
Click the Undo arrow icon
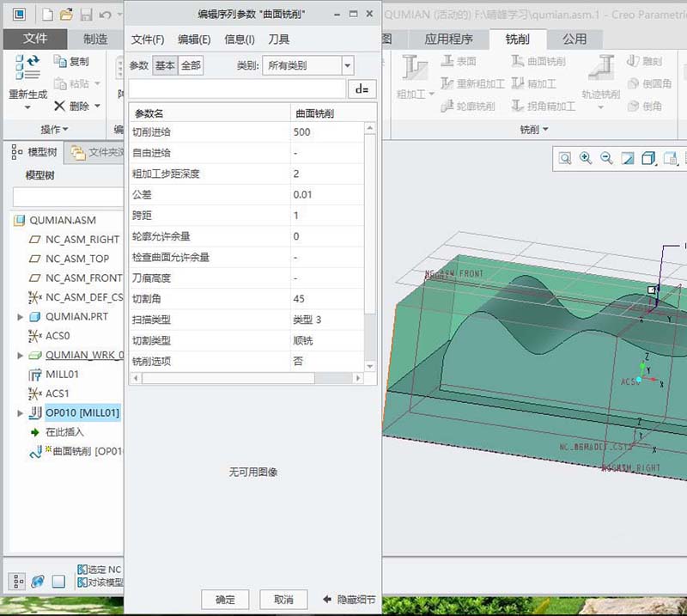[x=105, y=15]
